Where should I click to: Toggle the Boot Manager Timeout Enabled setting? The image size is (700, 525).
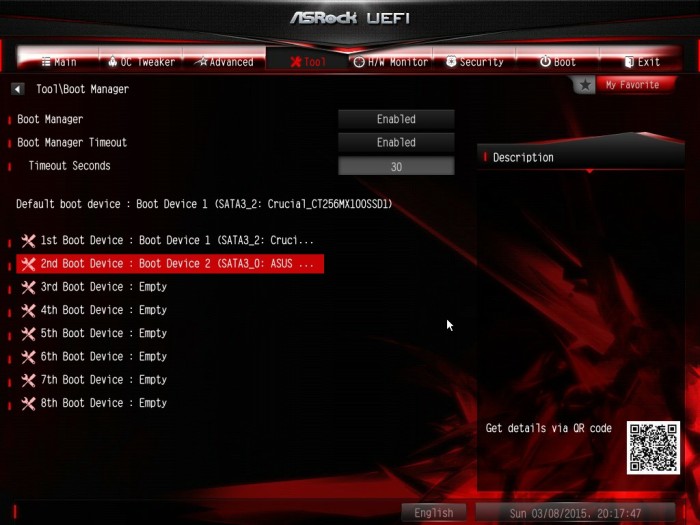pyautogui.click(x=396, y=142)
